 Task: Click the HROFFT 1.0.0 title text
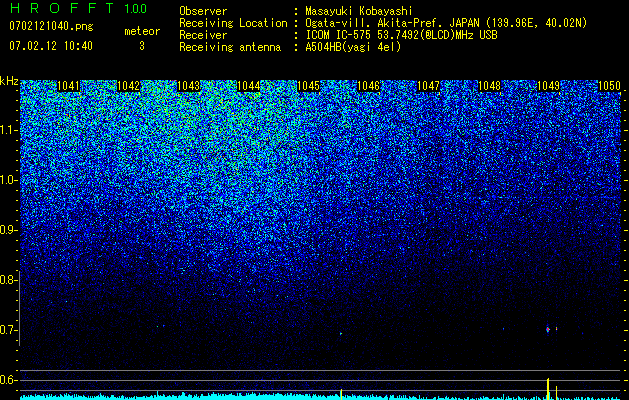point(78,8)
